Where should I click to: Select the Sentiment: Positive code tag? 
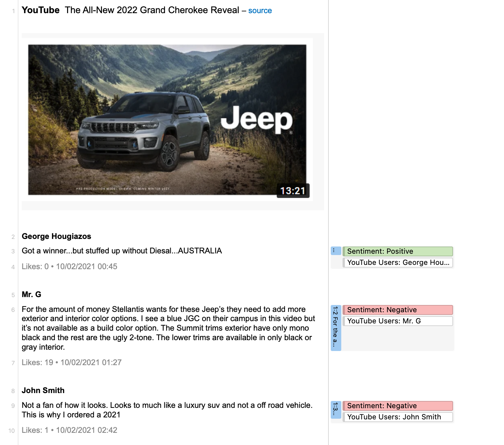coord(398,251)
